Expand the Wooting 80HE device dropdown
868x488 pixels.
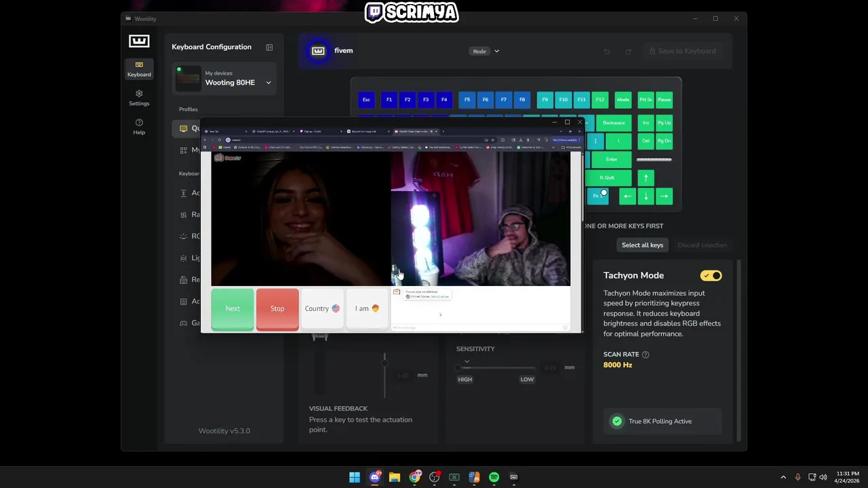(269, 83)
